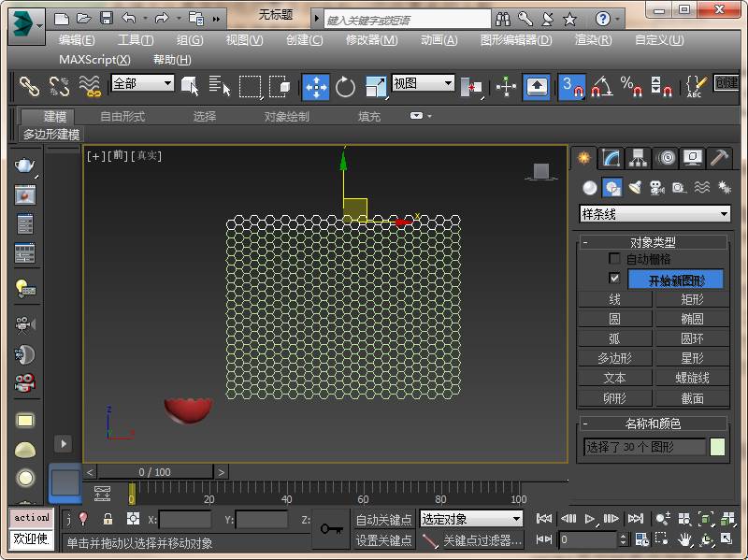748x560 pixels.
Task: Open the 样条线 shape type dropdown
Action: pos(654,214)
